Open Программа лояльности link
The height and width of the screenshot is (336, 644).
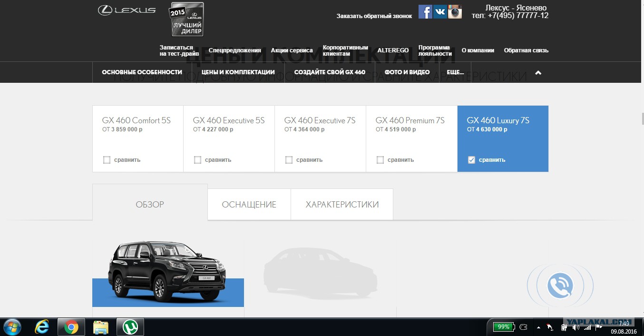[x=435, y=50]
